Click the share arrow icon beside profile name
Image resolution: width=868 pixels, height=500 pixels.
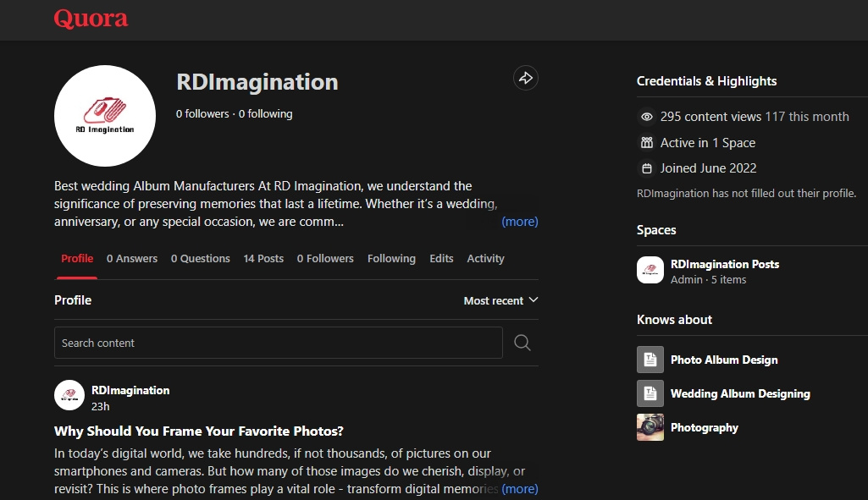526,79
